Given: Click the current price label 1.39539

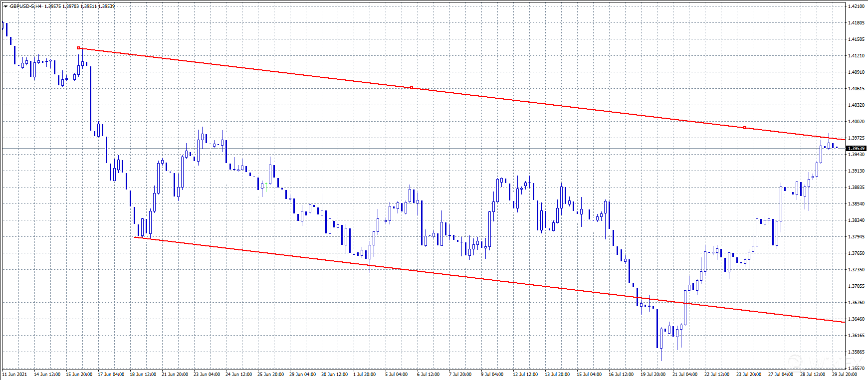Looking at the screenshot, I should coord(857,149).
